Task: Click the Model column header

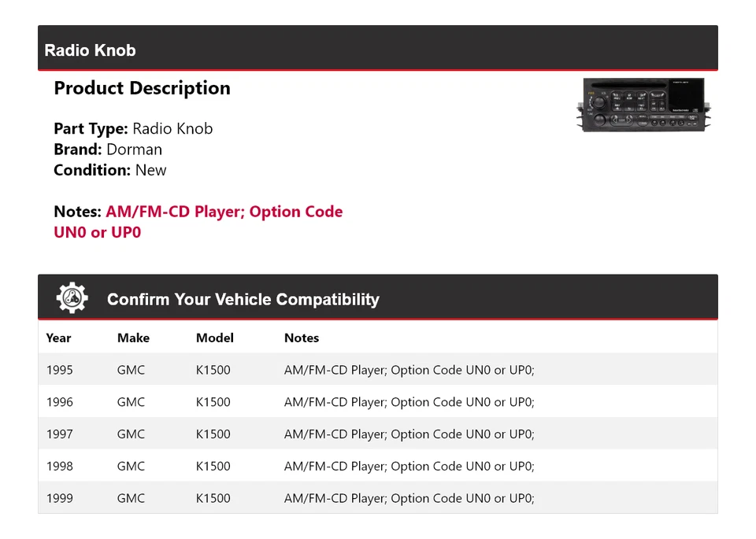Action: point(215,338)
